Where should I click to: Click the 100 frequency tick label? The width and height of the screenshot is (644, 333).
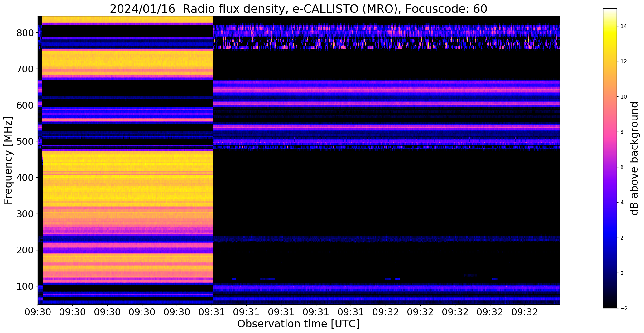point(25,286)
